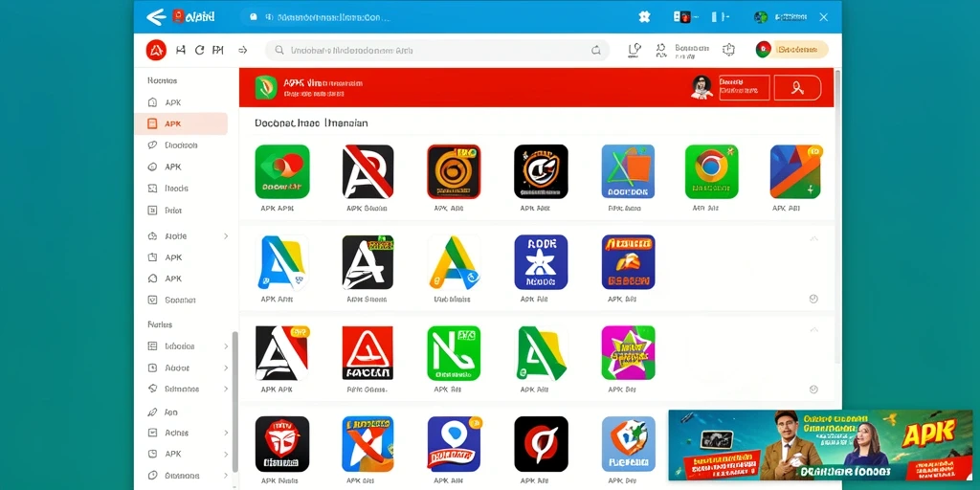Image resolution: width=980 pixels, height=490 pixels.
Task: Click the circular refresh arrow in the toolbar
Action: coord(199,50)
